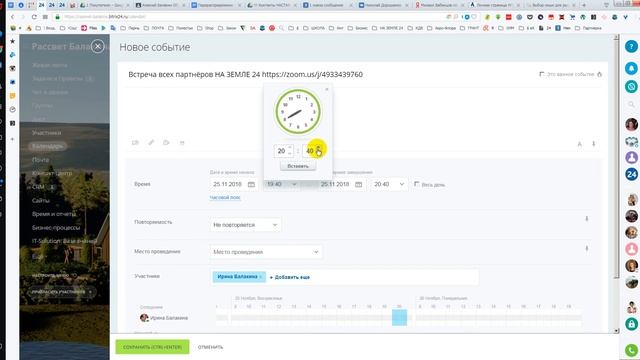Open 'Партнерка' bookmarks folder

coord(588,28)
